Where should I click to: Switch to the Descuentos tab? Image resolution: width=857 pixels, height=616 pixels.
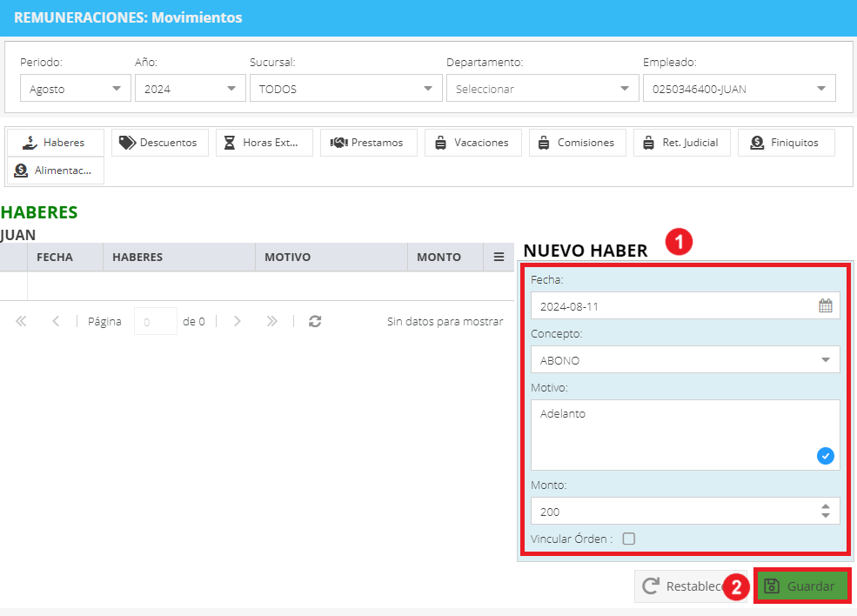(x=160, y=143)
